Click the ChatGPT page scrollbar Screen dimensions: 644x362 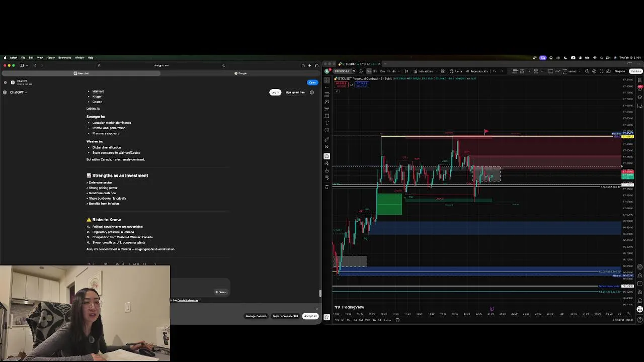pyautogui.click(x=319, y=293)
